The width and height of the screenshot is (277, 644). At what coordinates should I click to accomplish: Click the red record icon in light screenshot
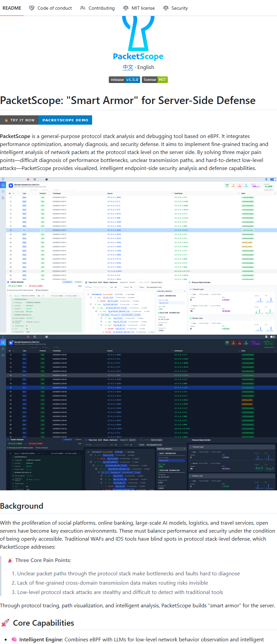click(x=28, y=179)
